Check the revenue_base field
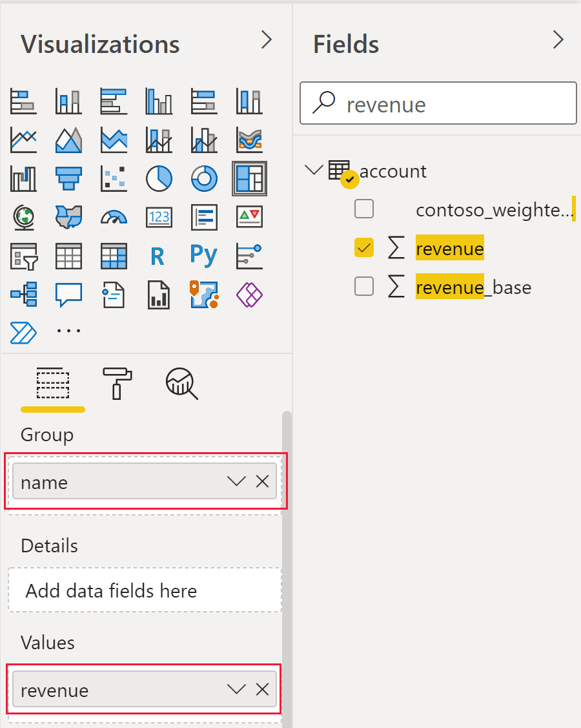The width and height of the screenshot is (581, 728). click(x=364, y=287)
